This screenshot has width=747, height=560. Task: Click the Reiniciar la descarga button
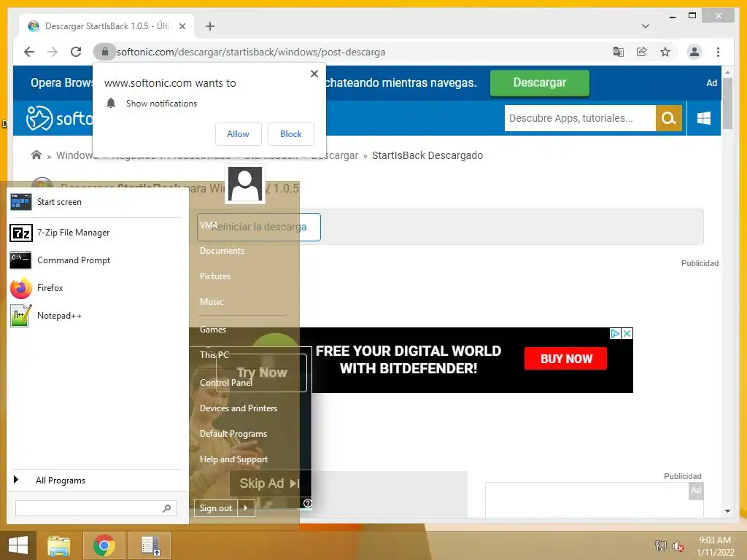[259, 227]
